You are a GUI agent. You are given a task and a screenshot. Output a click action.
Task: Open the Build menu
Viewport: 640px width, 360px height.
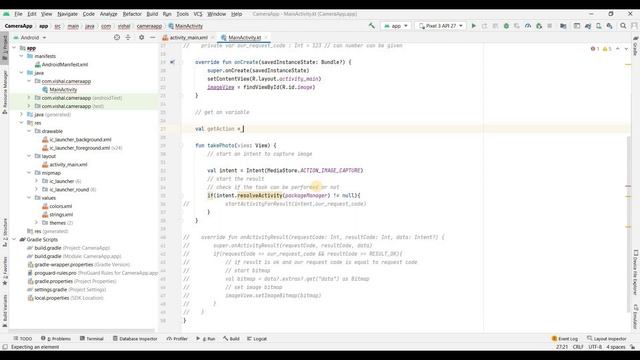152,14
